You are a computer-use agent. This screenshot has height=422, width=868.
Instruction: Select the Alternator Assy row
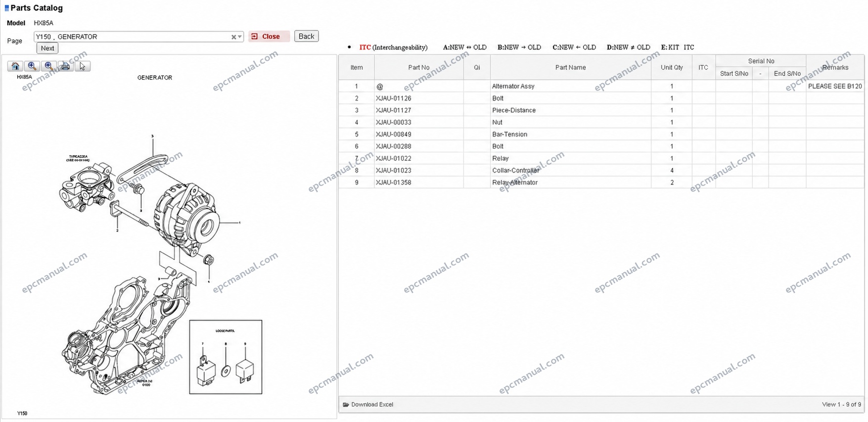click(x=601, y=86)
